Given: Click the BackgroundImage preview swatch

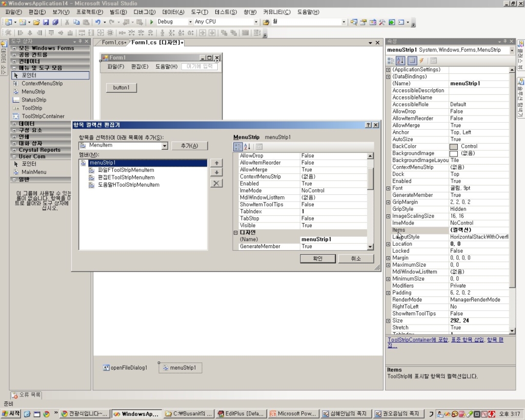Looking at the screenshot, I should click(453, 153).
